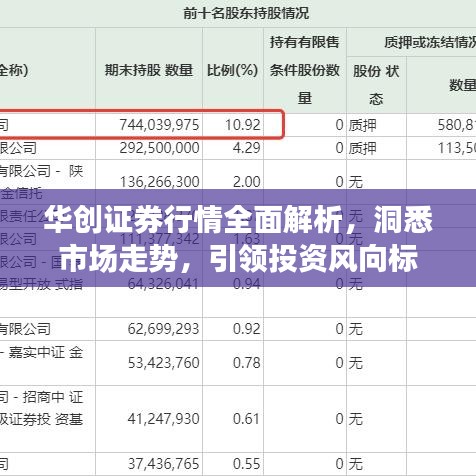476x476 pixels.
Task: Click the 持有有限售条件股份数量 header
Action: point(305,70)
